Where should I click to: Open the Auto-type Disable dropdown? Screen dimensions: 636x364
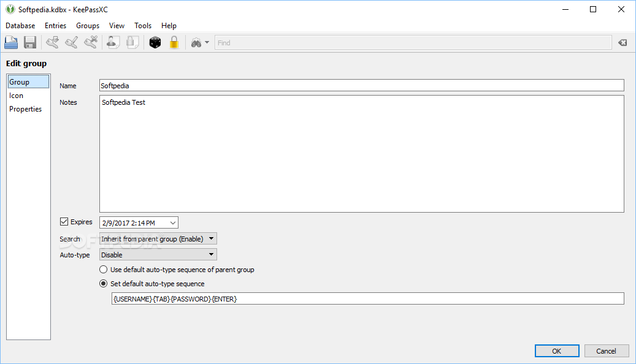[158, 254]
